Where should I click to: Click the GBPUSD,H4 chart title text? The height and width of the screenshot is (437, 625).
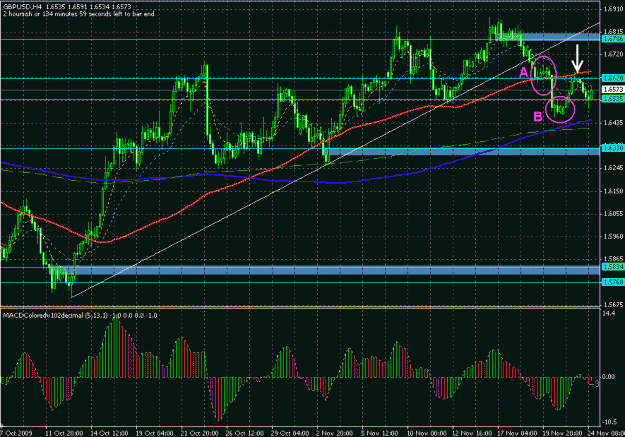[x=22, y=6]
